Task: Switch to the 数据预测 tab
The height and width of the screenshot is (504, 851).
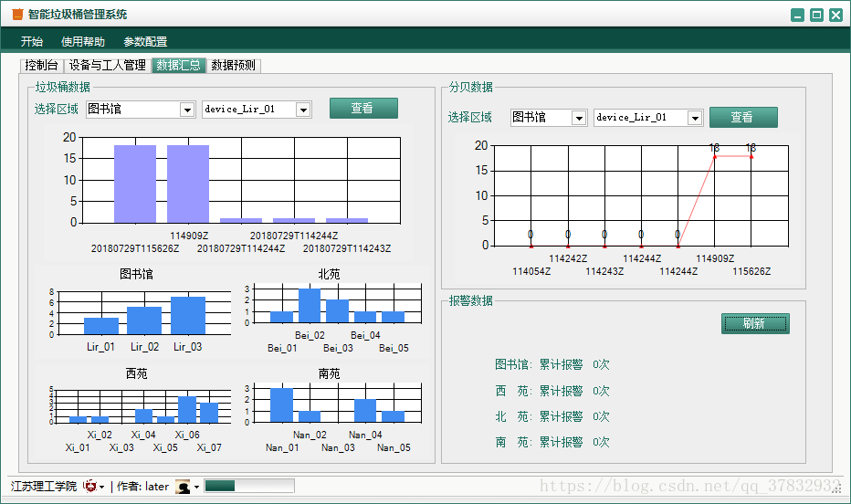Action: click(233, 65)
